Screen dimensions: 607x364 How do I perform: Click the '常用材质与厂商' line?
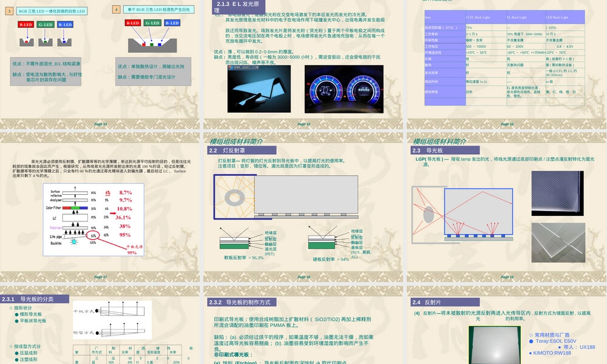[x=549, y=335]
